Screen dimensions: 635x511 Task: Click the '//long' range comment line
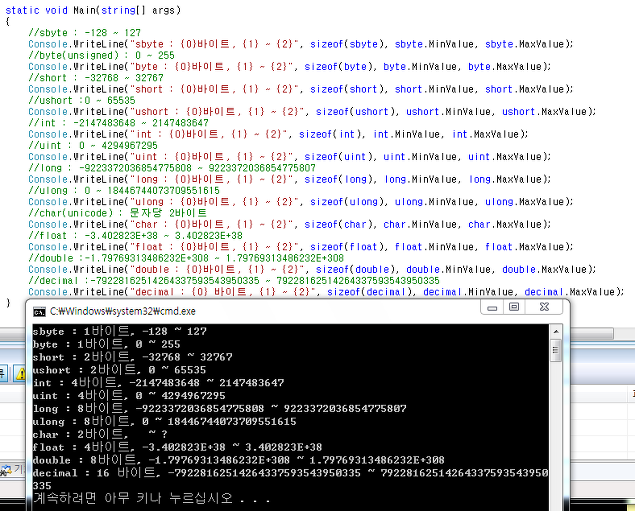pos(172,168)
